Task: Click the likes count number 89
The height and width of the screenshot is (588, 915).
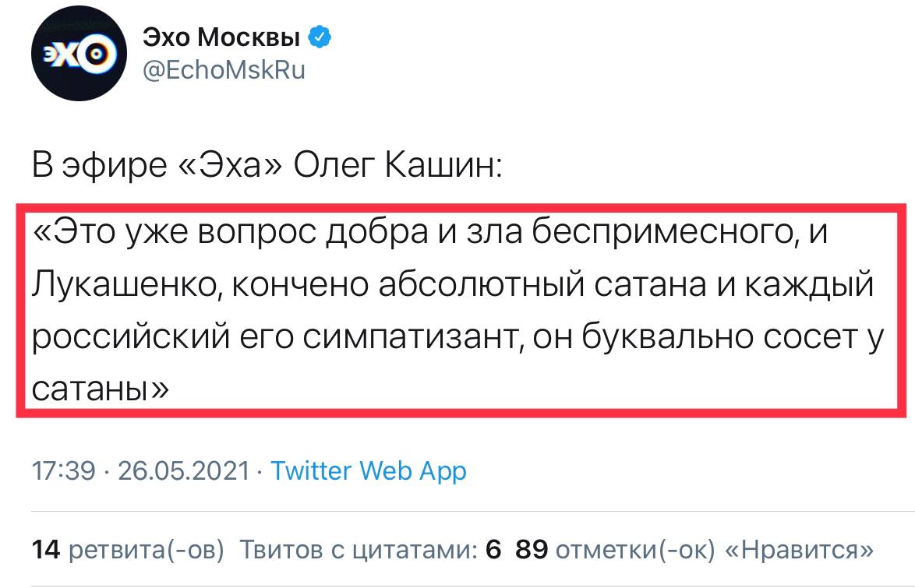Action: pos(533,550)
